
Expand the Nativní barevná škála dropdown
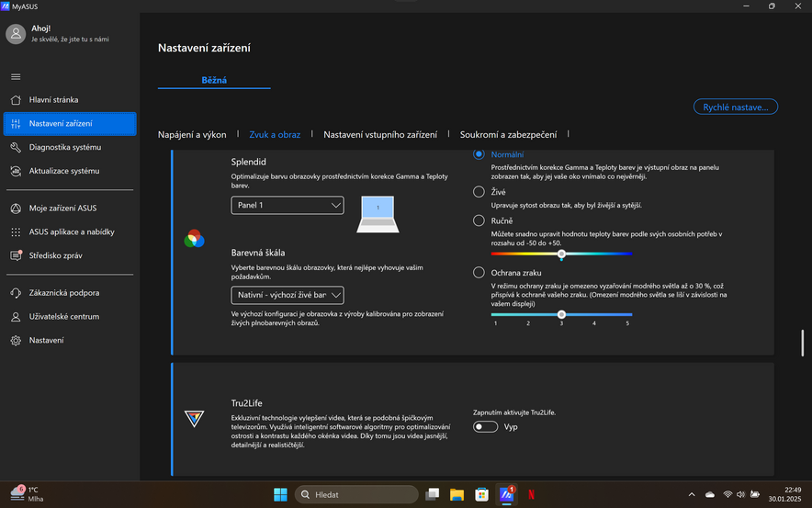coord(288,295)
